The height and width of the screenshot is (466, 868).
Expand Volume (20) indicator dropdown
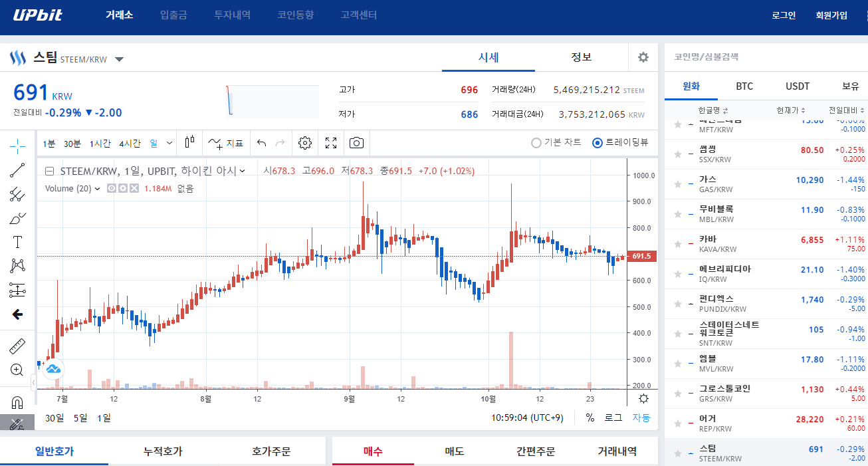click(x=98, y=189)
